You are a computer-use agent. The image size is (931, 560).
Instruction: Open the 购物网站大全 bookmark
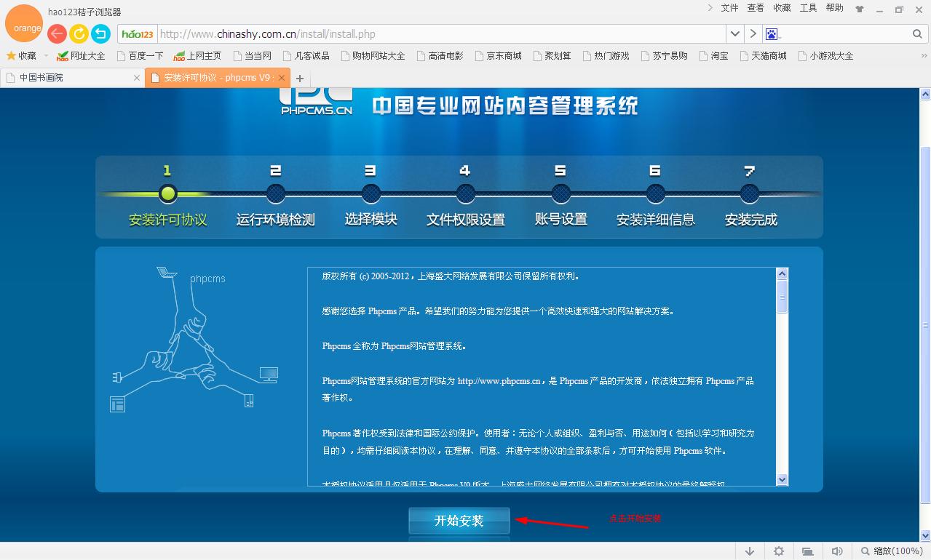pos(372,56)
